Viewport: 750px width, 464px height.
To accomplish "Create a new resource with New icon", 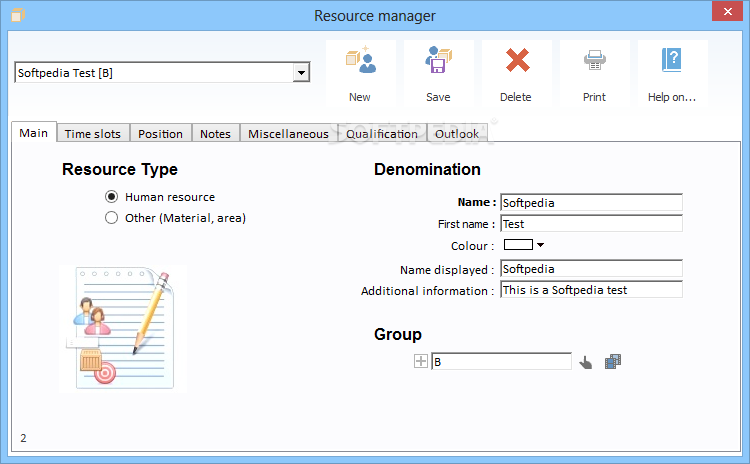I will (361, 73).
